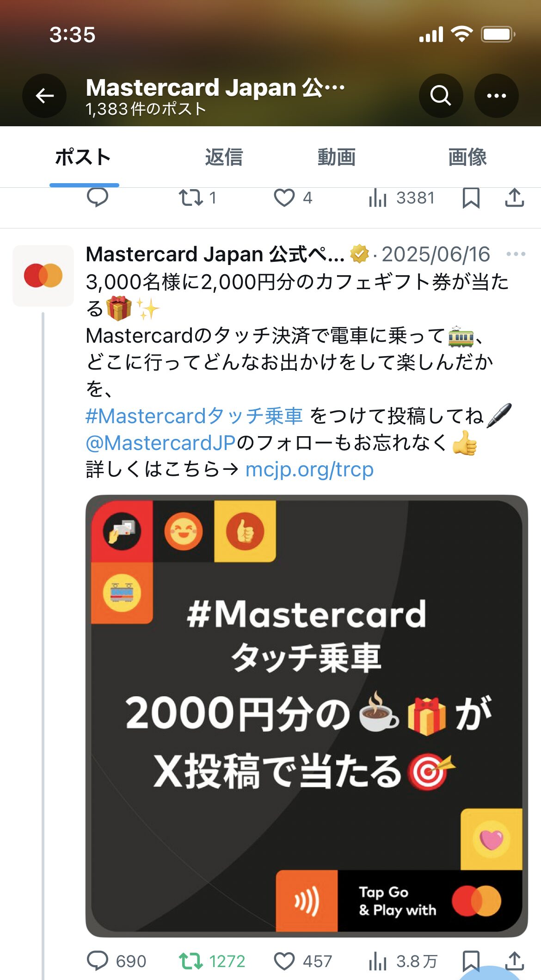Bookmark the upper post with 3381 views
Screen dimensions: 541x980
471,198
